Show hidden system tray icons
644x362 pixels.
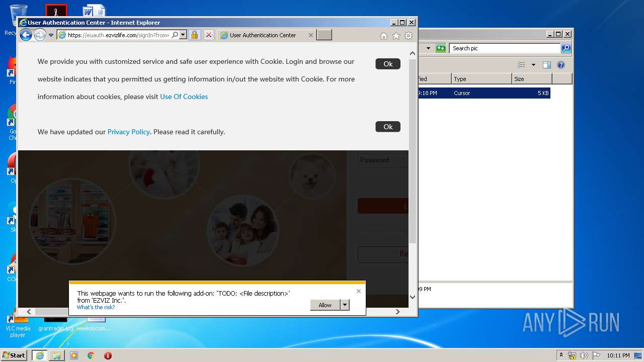tap(561, 355)
